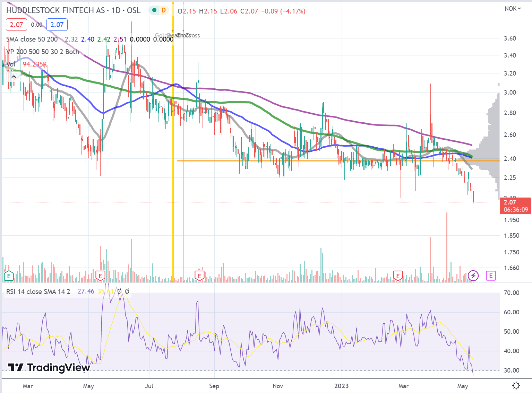Click the purple SMA value 2.51
This screenshot has height=393, width=532.
coord(120,39)
